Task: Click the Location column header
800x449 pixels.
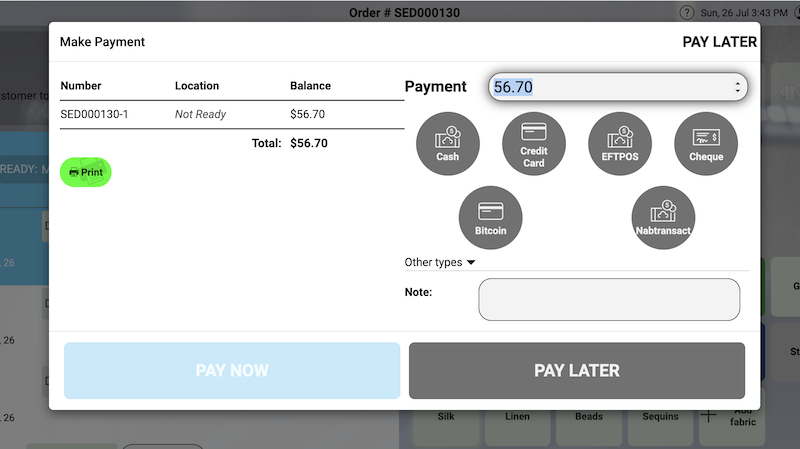Action: 197,86
